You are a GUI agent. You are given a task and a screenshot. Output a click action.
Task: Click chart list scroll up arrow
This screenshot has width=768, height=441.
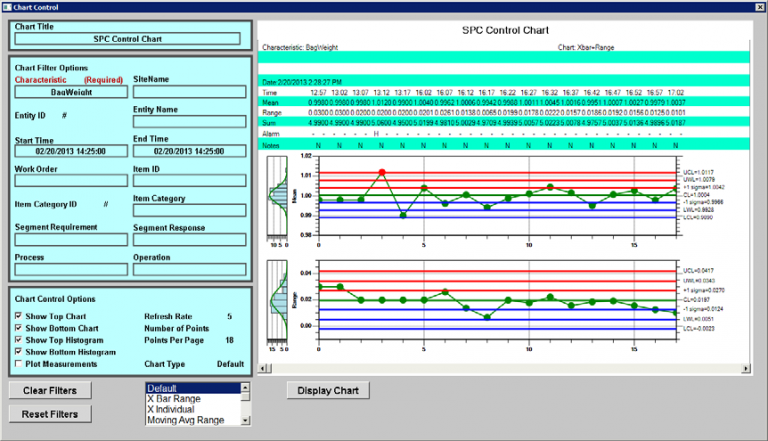coord(246,387)
